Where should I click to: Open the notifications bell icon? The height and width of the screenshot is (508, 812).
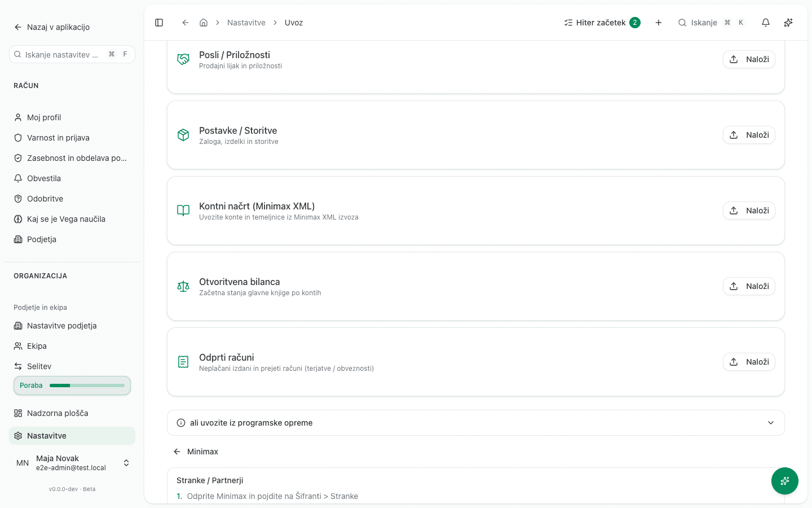[766, 23]
